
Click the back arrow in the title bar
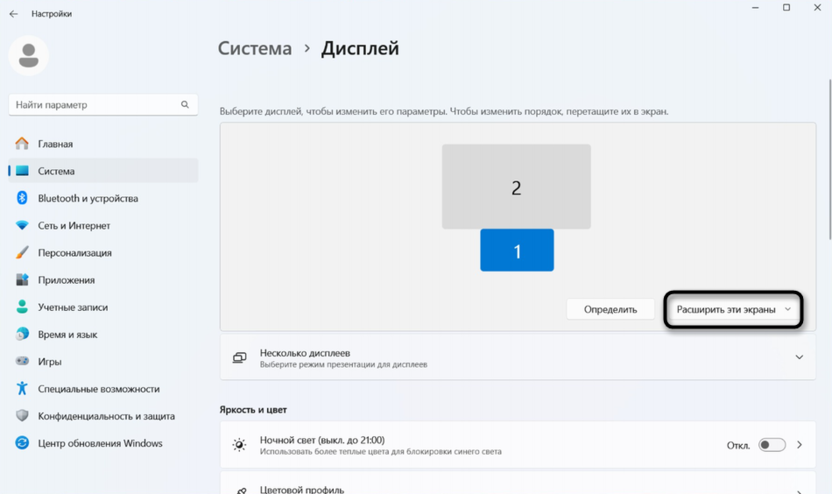pos(13,14)
